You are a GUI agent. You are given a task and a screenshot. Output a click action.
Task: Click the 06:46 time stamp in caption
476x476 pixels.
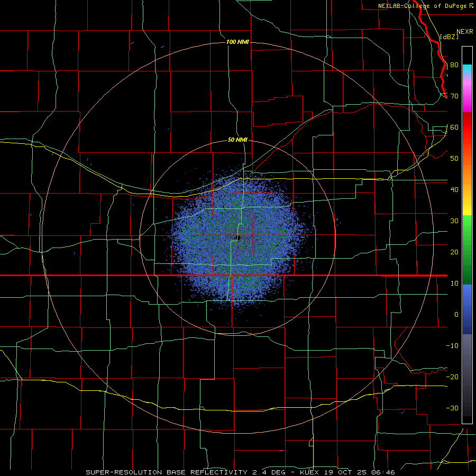(383, 472)
